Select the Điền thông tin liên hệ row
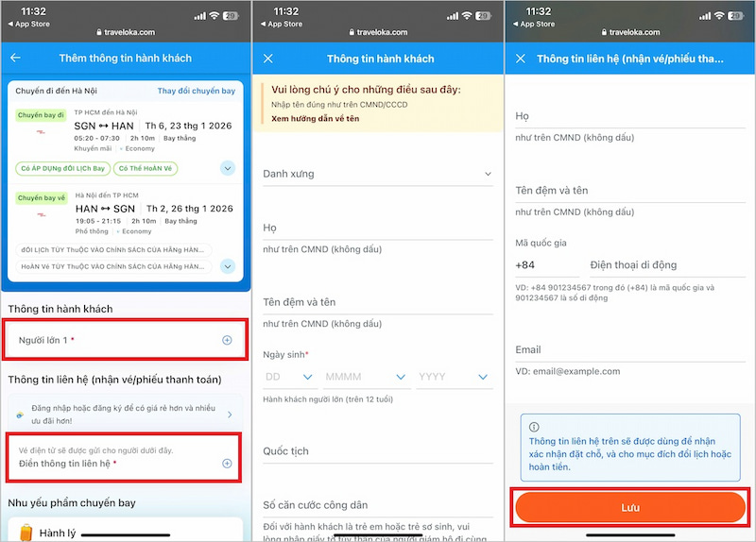 pos(124,457)
